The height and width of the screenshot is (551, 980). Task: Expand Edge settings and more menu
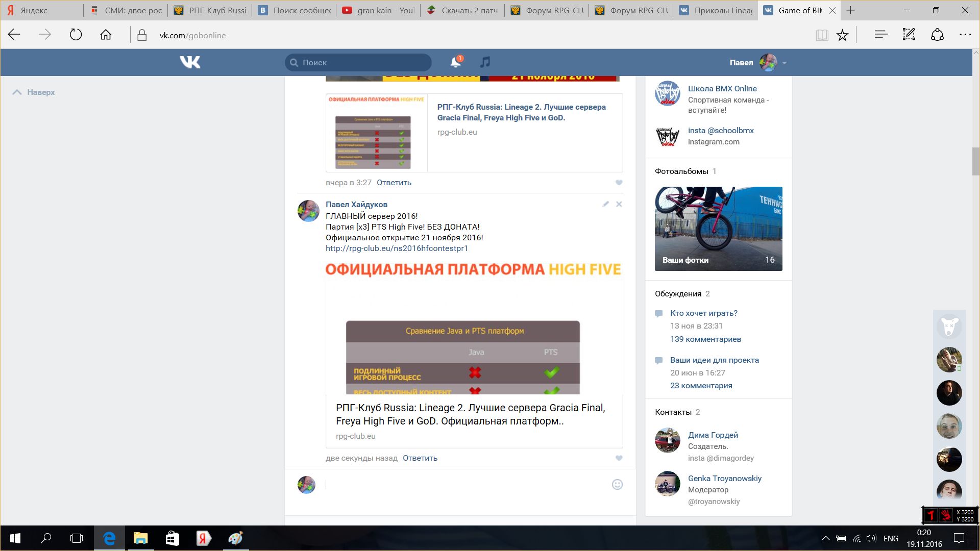click(x=965, y=35)
